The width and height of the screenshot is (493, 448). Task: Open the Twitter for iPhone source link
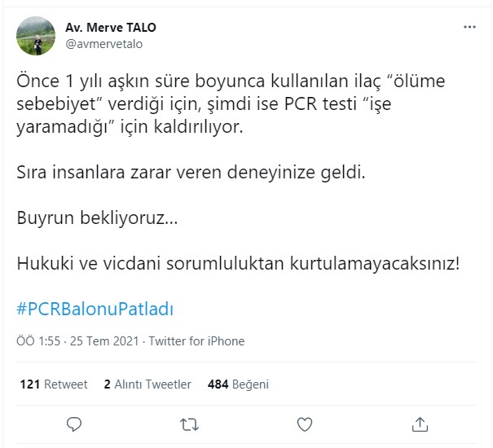pyautogui.click(x=196, y=341)
